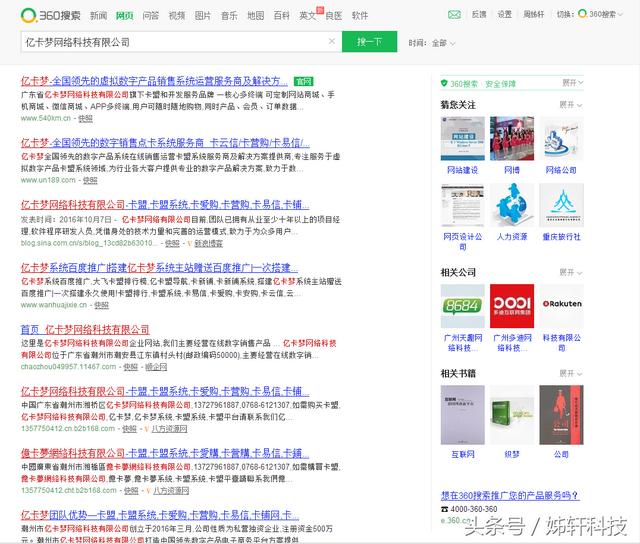The height and width of the screenshot is (544, 640).
Task: Open the 快照 link for www.un189.com
Action: coord(90,180)
